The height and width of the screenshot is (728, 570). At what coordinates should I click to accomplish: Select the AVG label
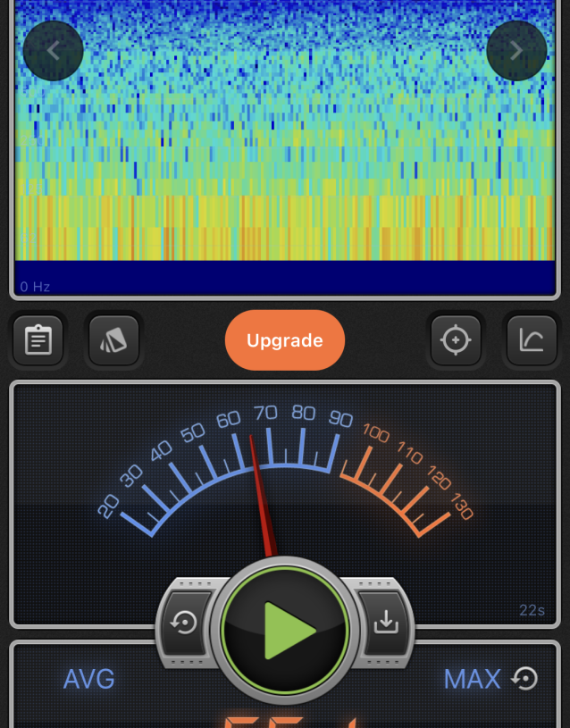(x=89, y=680)
